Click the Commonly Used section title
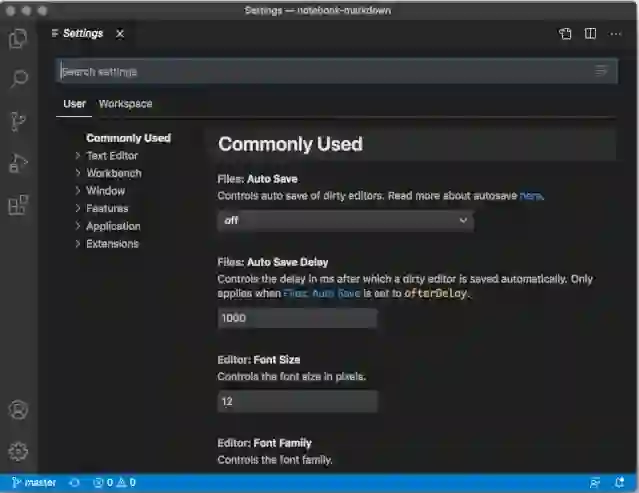639x493 pixels. click(290, 144)
